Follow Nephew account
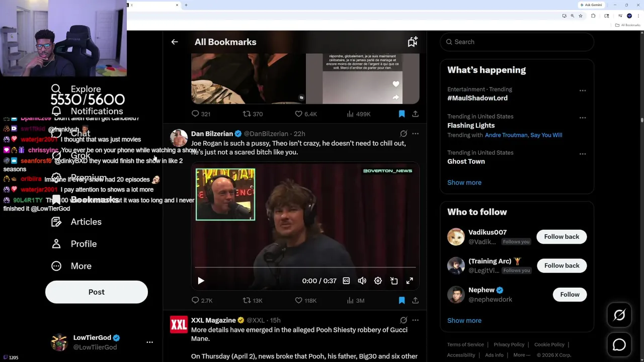 570,295
